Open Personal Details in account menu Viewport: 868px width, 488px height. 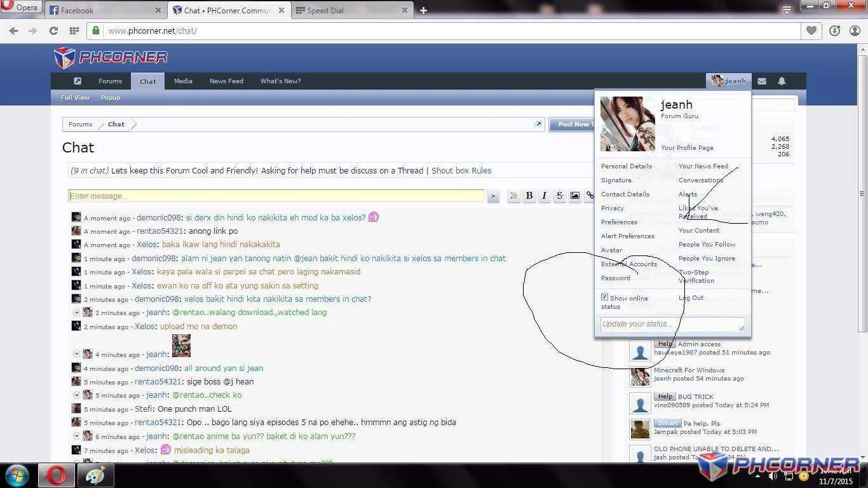(x=627, y=166)
